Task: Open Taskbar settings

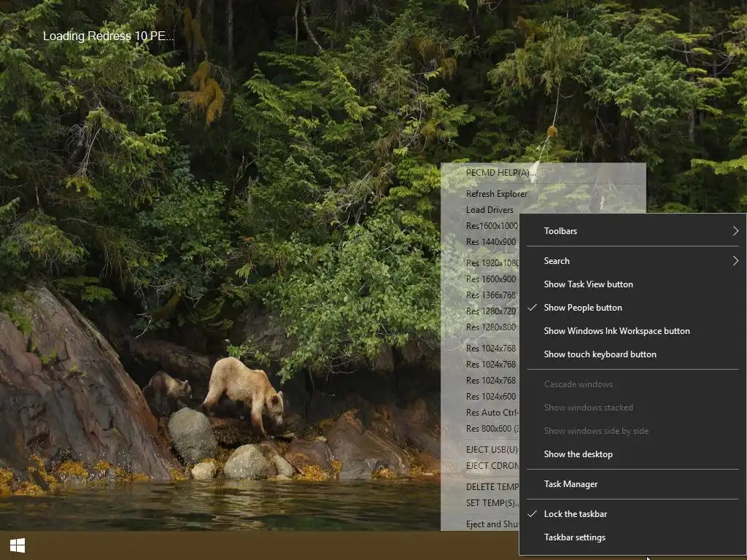Action: click(632, 537)
